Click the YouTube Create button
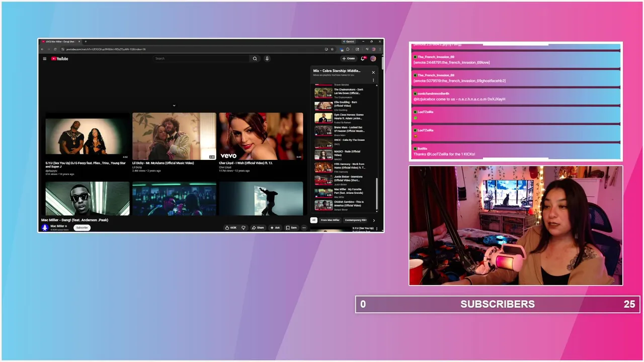 click(x=349, y=58)
